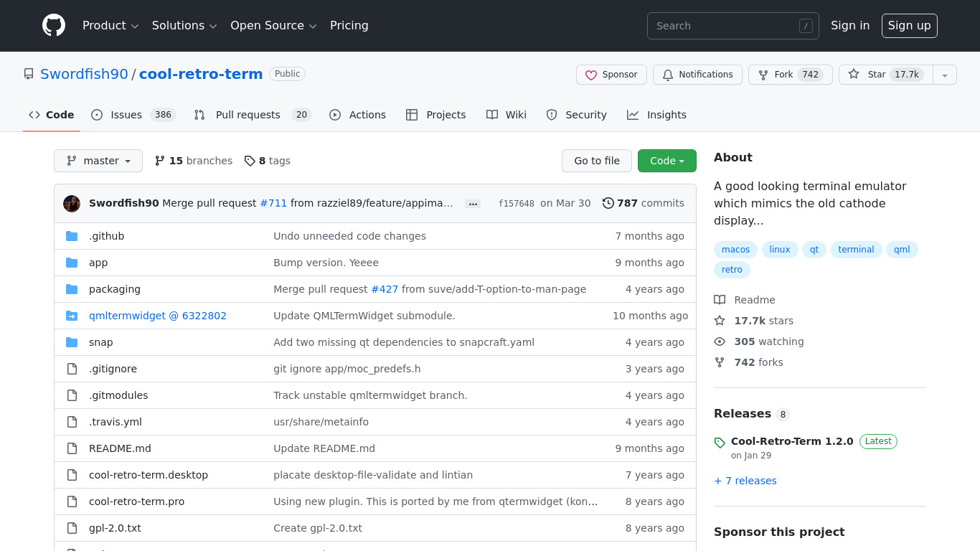Click the repository book icon beside Swordfish90
This screenshot has width=980, height=551.
29,74
